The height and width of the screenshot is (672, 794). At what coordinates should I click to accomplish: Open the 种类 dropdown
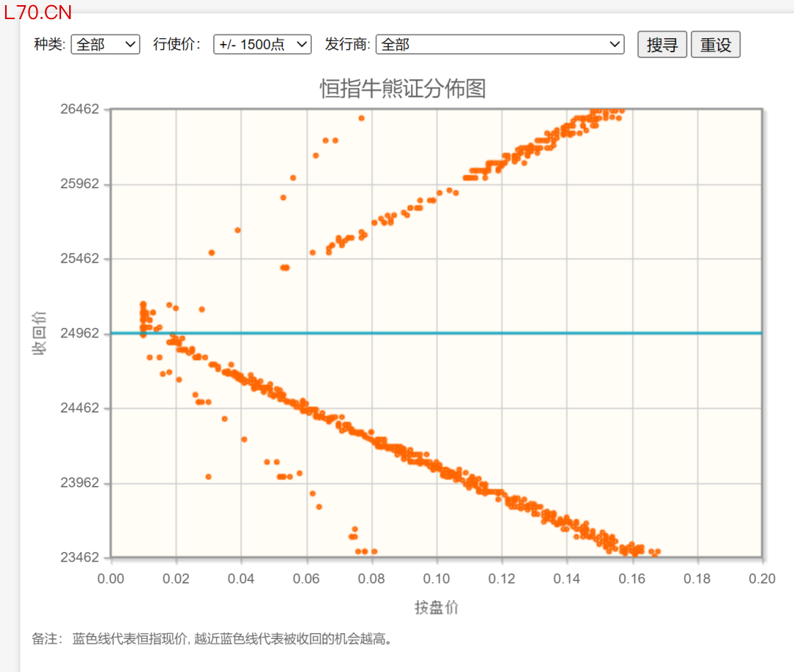tap(105, 45)
